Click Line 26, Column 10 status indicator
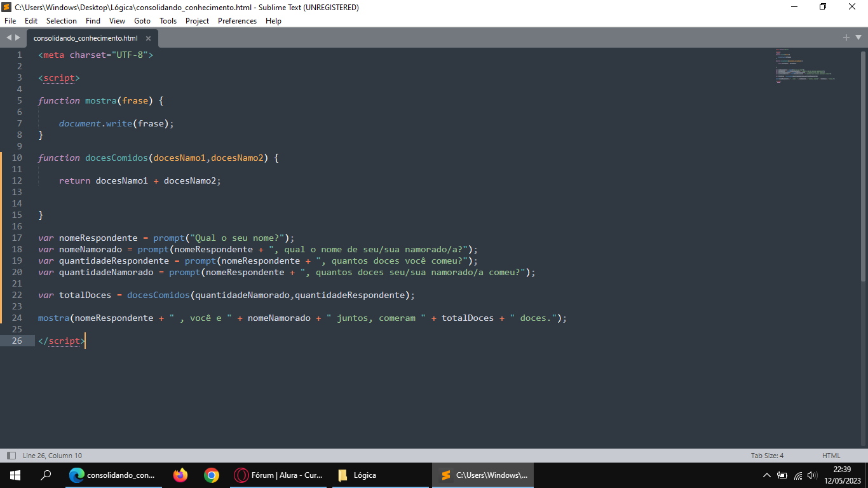 point(52,456)
